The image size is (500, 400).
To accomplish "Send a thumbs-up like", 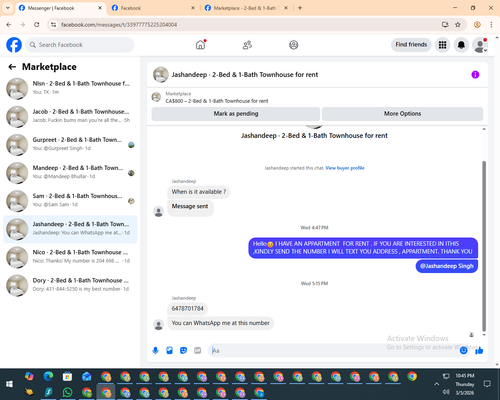I will [479, 350].
